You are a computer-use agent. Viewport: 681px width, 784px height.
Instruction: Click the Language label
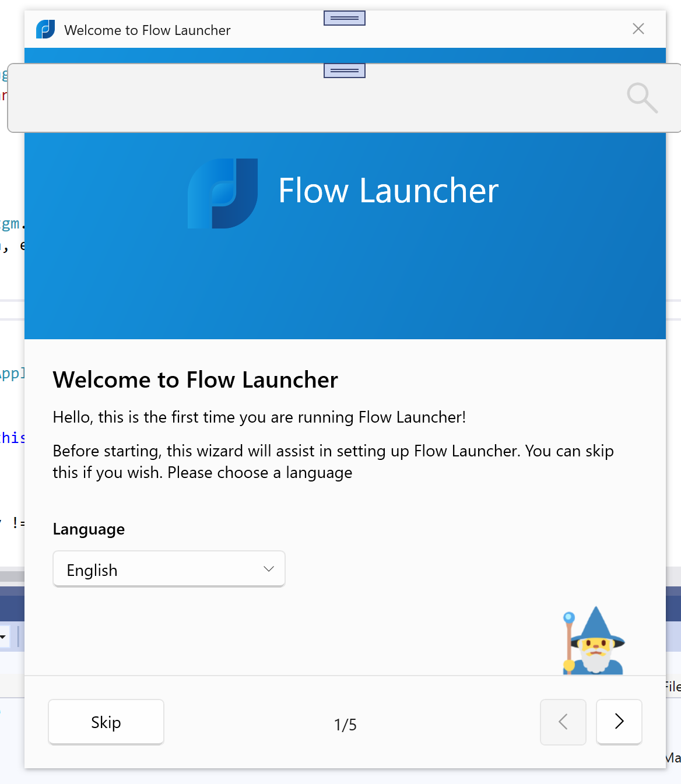[x=89, y=529]
